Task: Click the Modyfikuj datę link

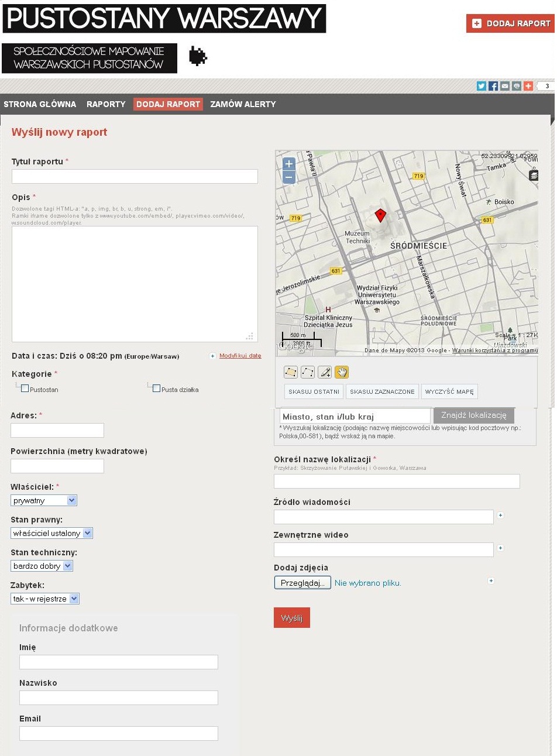Action: (x=240, y=356)
